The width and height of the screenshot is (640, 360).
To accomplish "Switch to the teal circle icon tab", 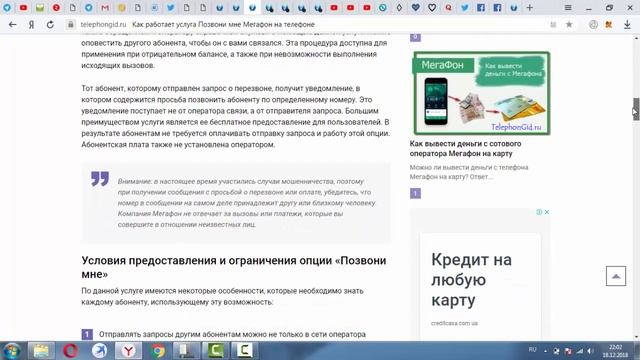I will [x=382, y=7].
